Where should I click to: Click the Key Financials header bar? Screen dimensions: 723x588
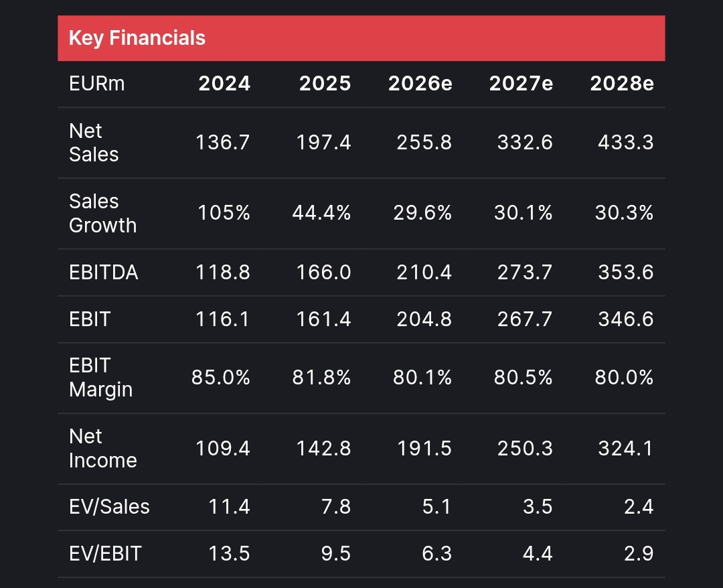click(x=361, y=38)
